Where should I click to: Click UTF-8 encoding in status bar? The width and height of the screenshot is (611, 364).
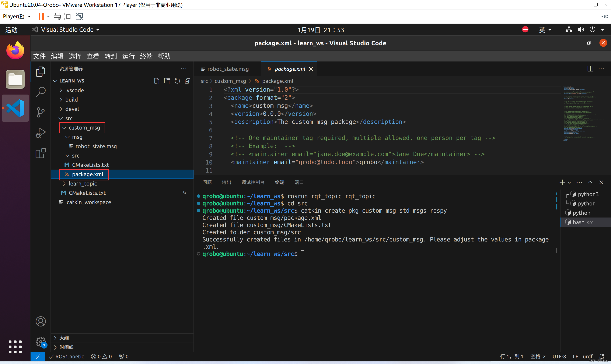(559, 356)
